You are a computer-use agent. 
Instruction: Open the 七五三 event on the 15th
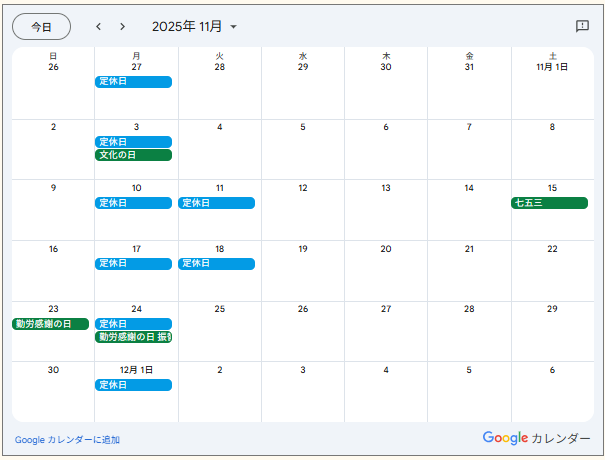tap(549, 203)
